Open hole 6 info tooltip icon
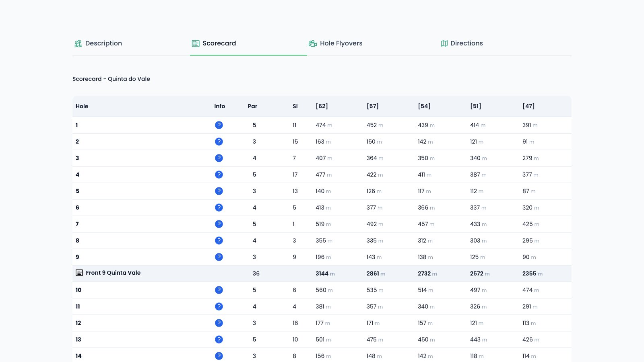The width and height of the screenshot is (644, 362). tap(219, 208)
